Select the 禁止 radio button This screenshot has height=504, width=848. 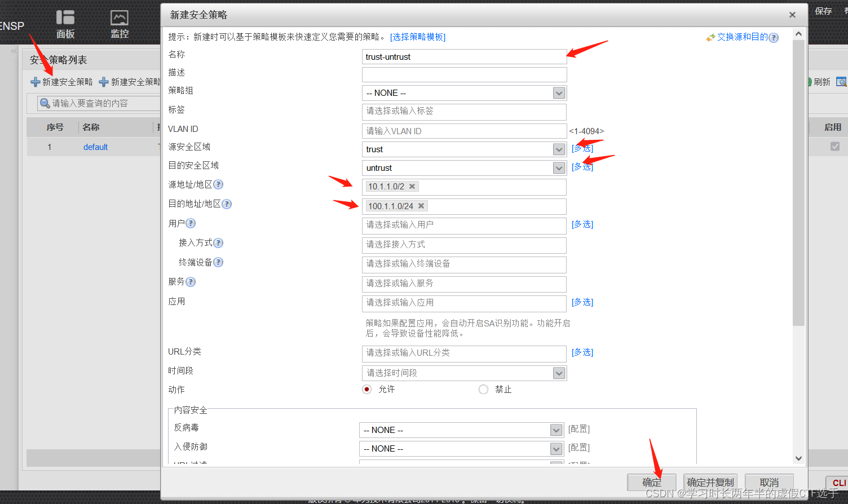click(x=483, y=390)
